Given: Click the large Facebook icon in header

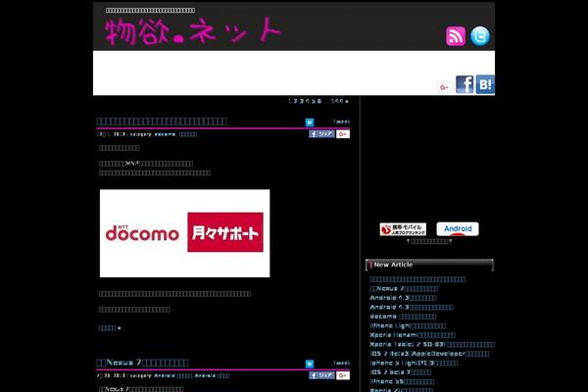Looking at the screenshot, I should pyautogui.click(x=465, y=84).
